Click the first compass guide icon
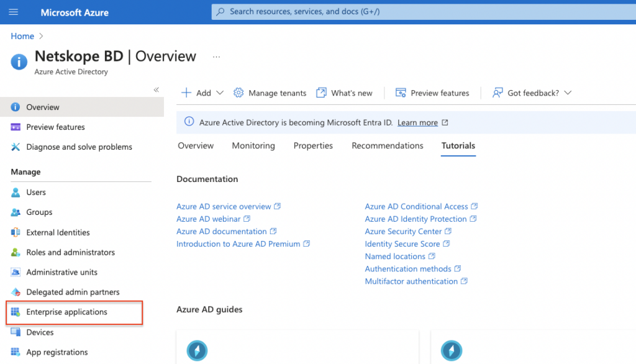The height and width of the screenshot is (364, 636). coord(197,350)
